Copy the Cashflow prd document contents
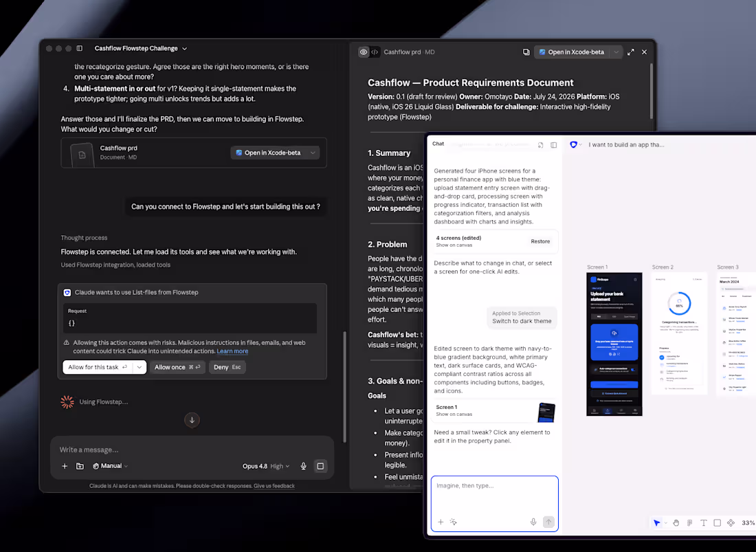The image size is (756, 552). point(526,52)
